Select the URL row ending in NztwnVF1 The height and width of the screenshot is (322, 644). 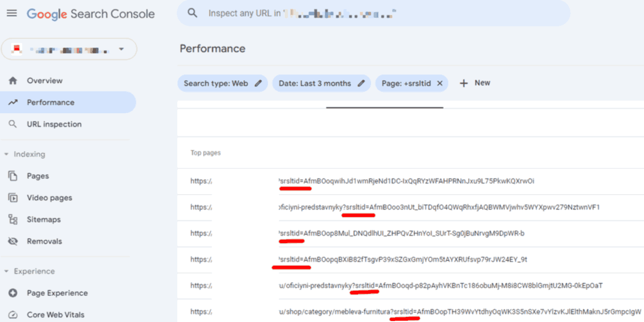tap(411, 207)
